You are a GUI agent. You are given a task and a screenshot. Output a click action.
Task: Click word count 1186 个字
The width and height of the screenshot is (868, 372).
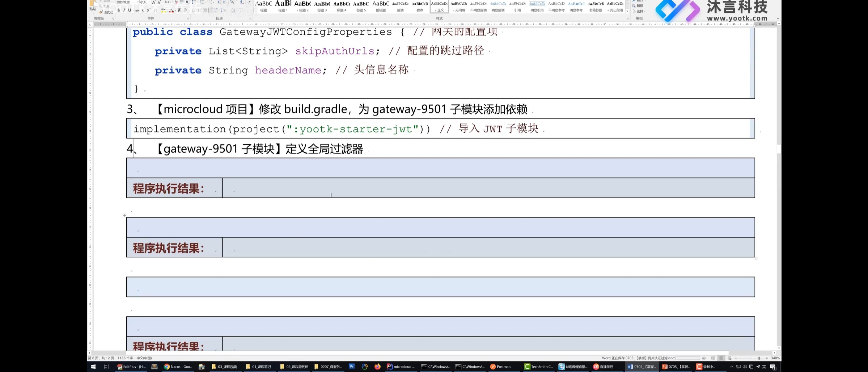pos(125,358)
